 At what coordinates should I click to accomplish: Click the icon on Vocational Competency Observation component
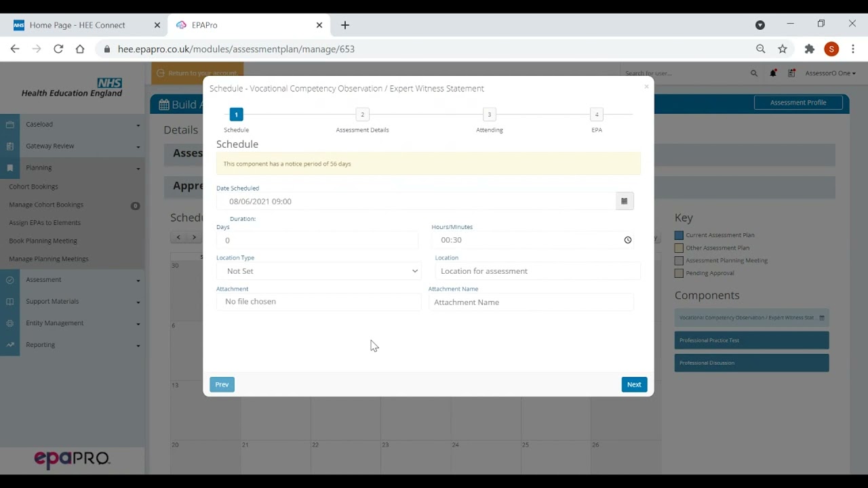click(x=822, y=318)
